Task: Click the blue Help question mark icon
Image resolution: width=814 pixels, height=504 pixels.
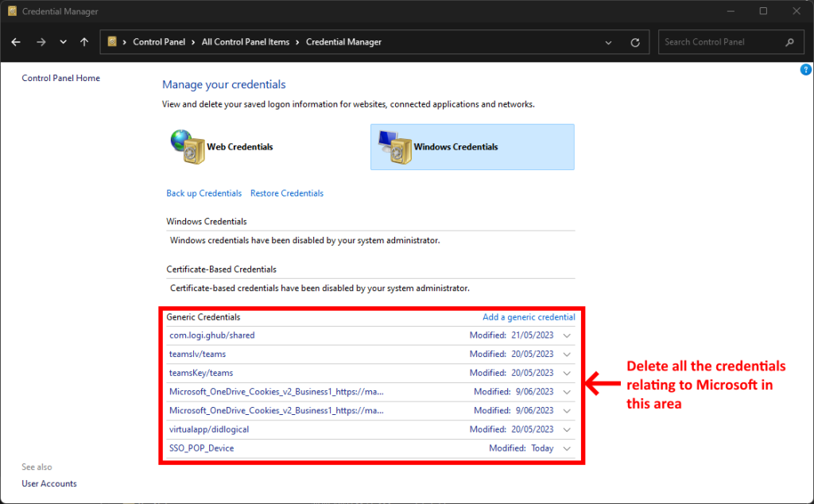Action: (805, 70)
